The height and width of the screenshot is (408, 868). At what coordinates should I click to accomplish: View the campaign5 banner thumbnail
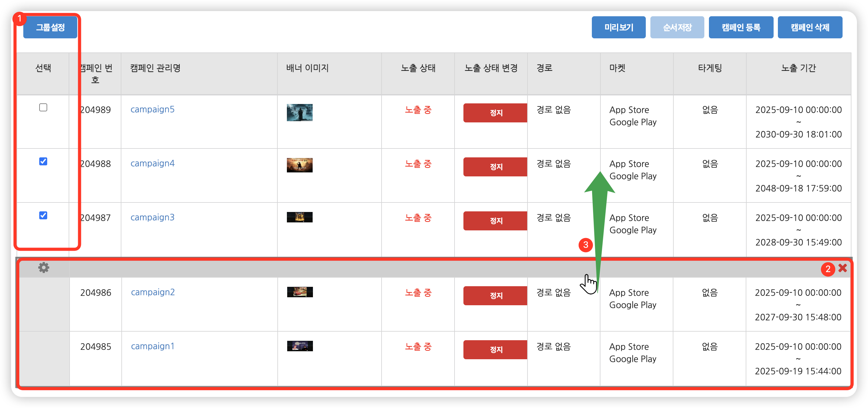click(x=299, y=113)
